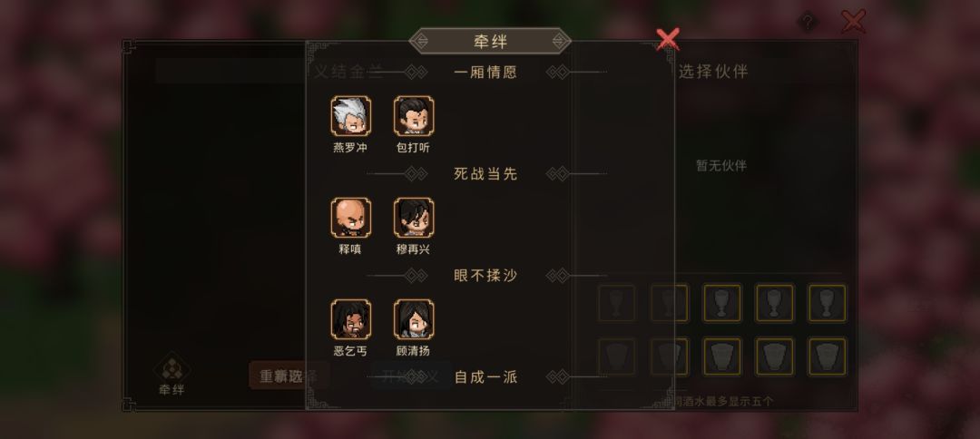Click the 重新选择 reselect button

coord(289,376)
